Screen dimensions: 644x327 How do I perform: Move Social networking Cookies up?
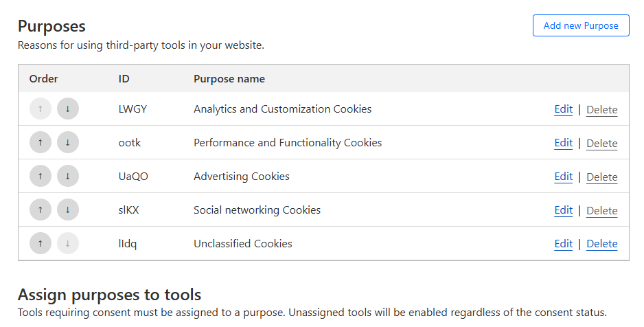[x=41, y=210]
